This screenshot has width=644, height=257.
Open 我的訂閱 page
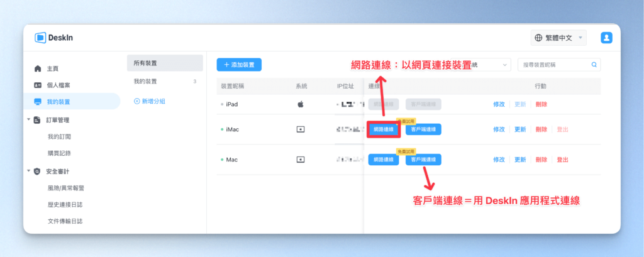coord(59,137)
